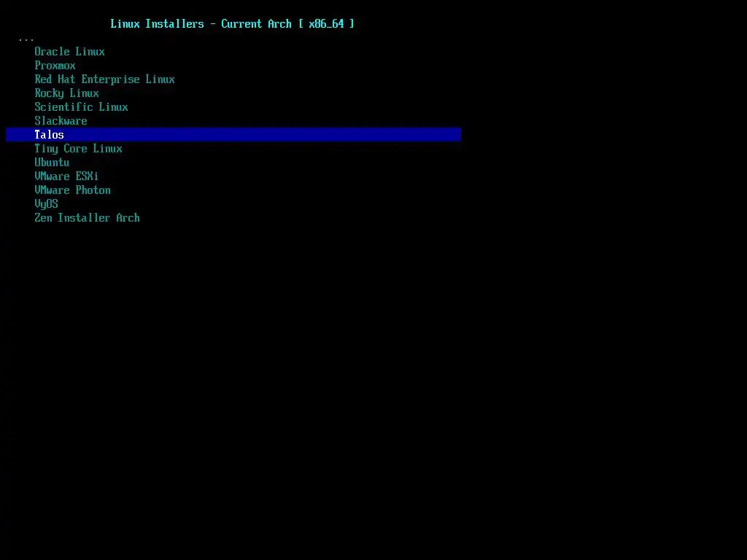Select the VyOS menu entry

[x=46, y=204]
